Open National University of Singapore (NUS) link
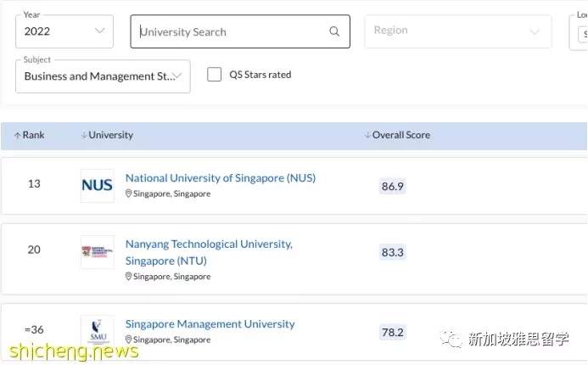This screenshot has height=365, width=588. tap(221, 177)
